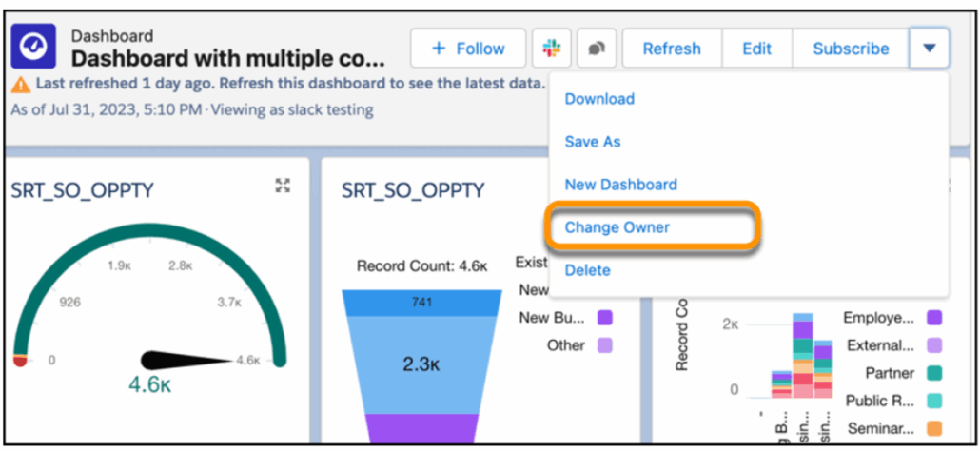This screenshot has height=452, width=980.
Task: Click the refresh warning triangle icon
Action: [17, 84]
